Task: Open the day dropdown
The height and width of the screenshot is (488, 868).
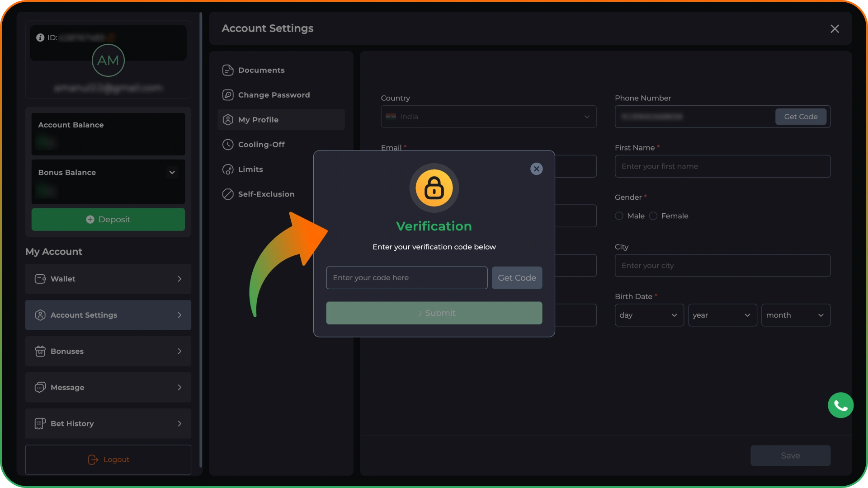Action: (x=649, y=315)
